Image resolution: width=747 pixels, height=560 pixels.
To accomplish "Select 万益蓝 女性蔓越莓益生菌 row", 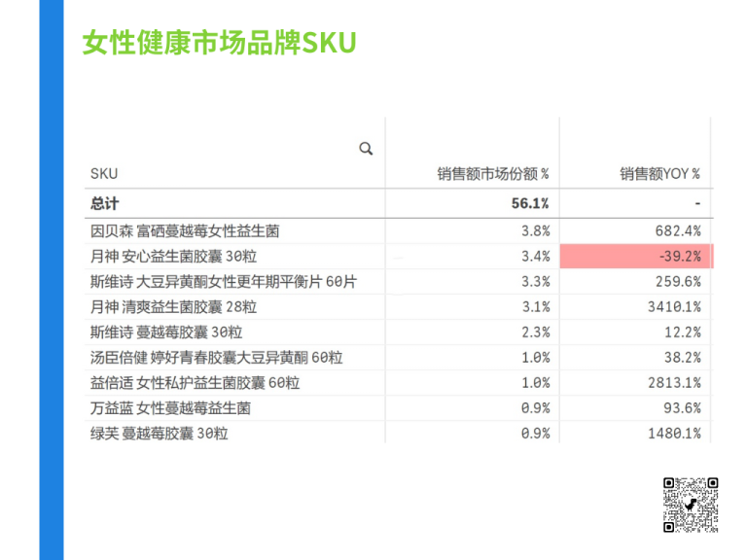I will [399, 408].
